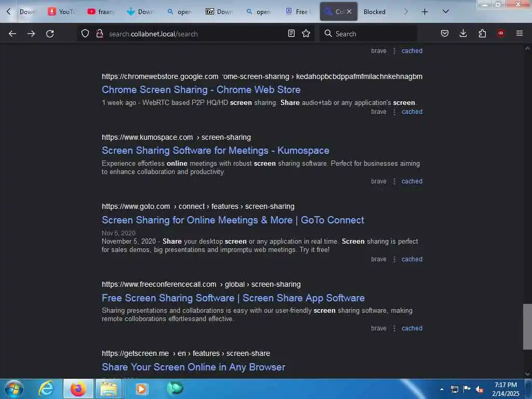Open GoTo Connect Screen Sharing result

(233, 220)
